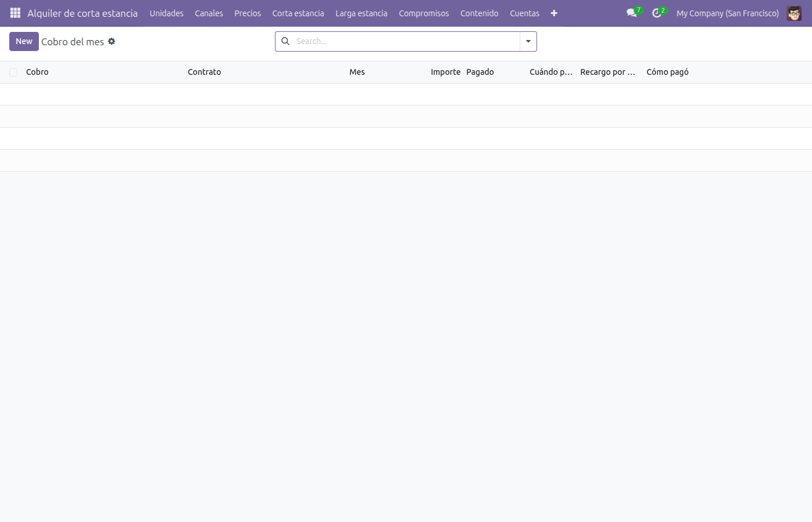812x522 pixels.
Task: Open the Larga estancia menu
Action: 361,13
